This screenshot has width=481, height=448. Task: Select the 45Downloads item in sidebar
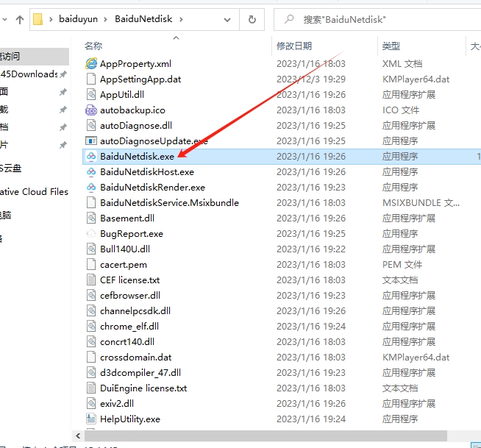tap(29, 74)
